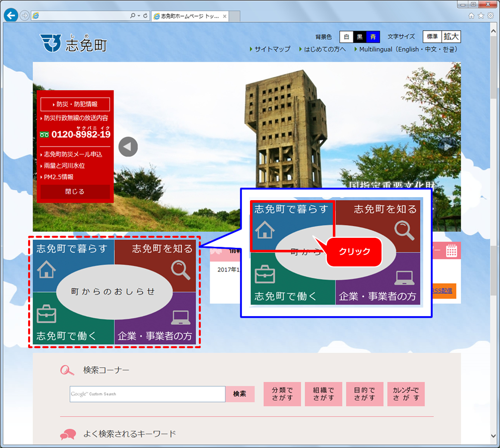The width and height of the screenshot is (500, 448).
Task: Click the previous slide arrow on banner
Action: [128, 146]
